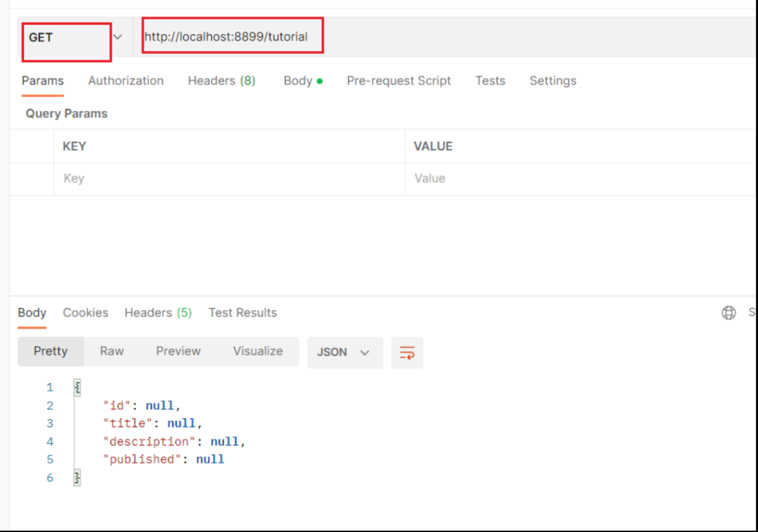Viewport: 758px width, 532px height.
Task: Switch to the Authorization tab
Action: coord(126,81)
